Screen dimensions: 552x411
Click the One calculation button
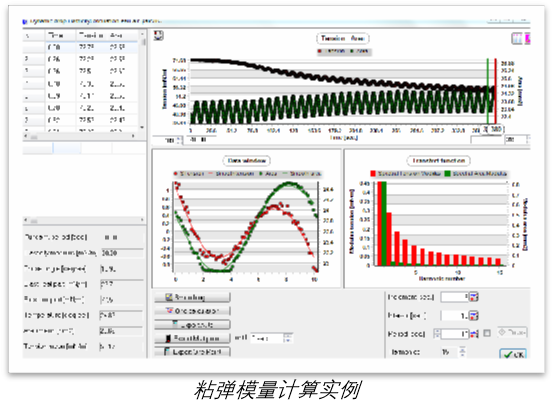point(192,311)
